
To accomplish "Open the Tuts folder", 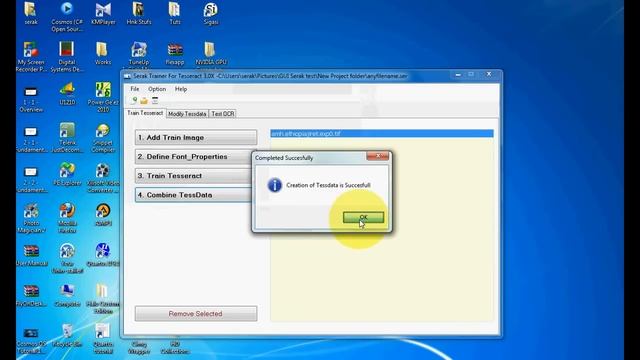I will click(175, 13).
